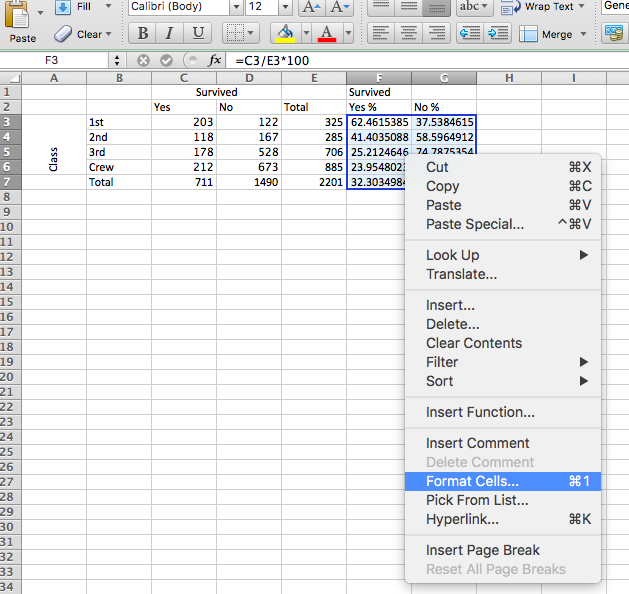This screenshot has width=629, height=594.
Task: Toggle Bold formatting button
Action: (143, 33)
